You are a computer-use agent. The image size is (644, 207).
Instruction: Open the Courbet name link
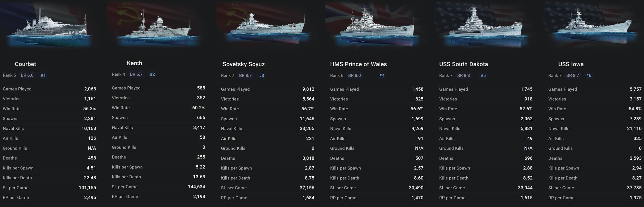pyautogui.click(x=25, y=64)
